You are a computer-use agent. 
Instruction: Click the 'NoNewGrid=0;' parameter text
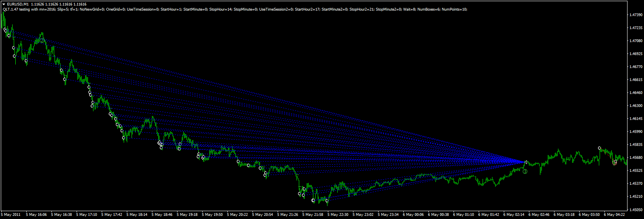92,9
